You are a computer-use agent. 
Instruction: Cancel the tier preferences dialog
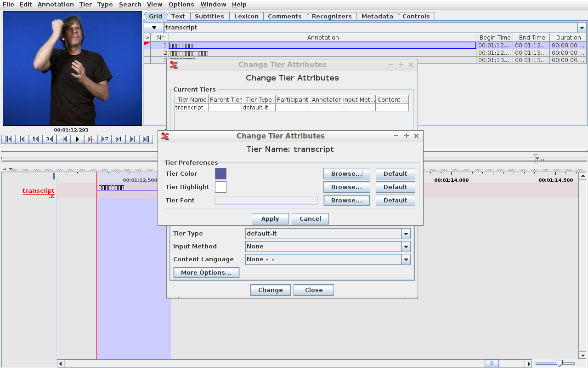pos(311,219)
